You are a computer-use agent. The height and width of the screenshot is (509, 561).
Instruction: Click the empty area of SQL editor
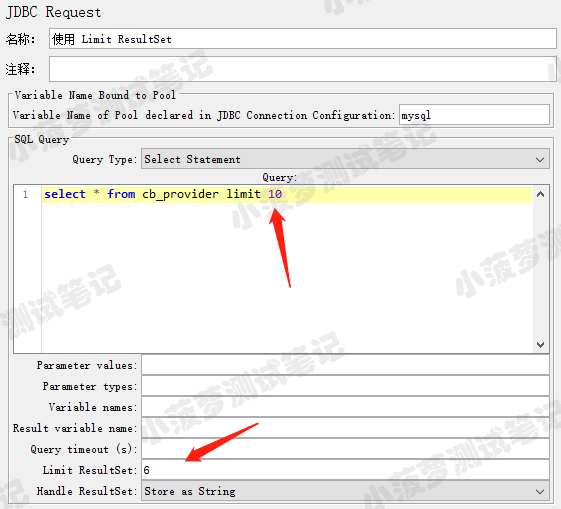(x=287, y=277)
